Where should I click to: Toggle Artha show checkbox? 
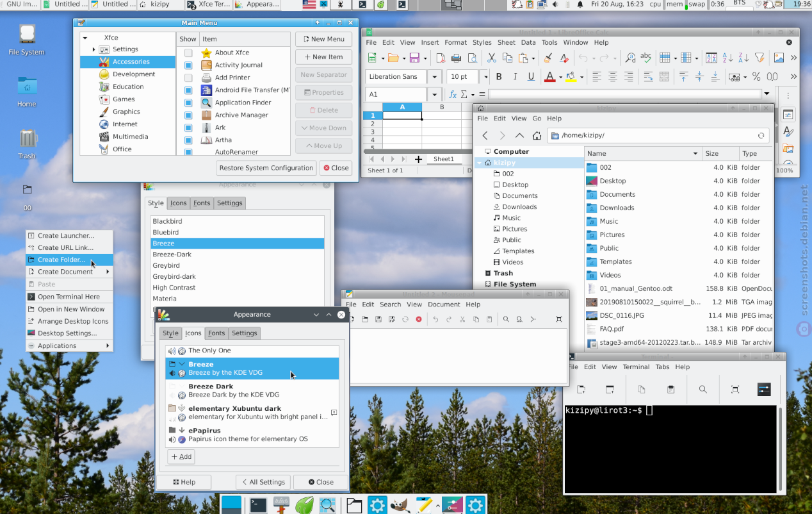[188, 140]
